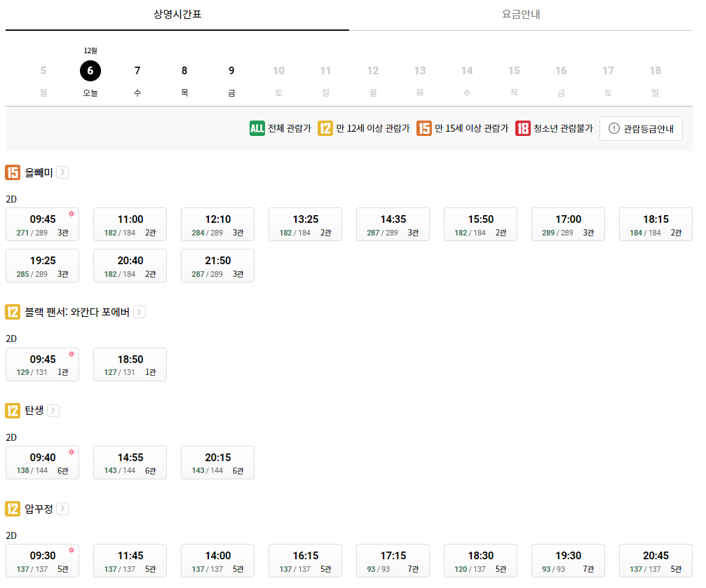Select 압꾸정 18:30 showtime

[480, 561]
